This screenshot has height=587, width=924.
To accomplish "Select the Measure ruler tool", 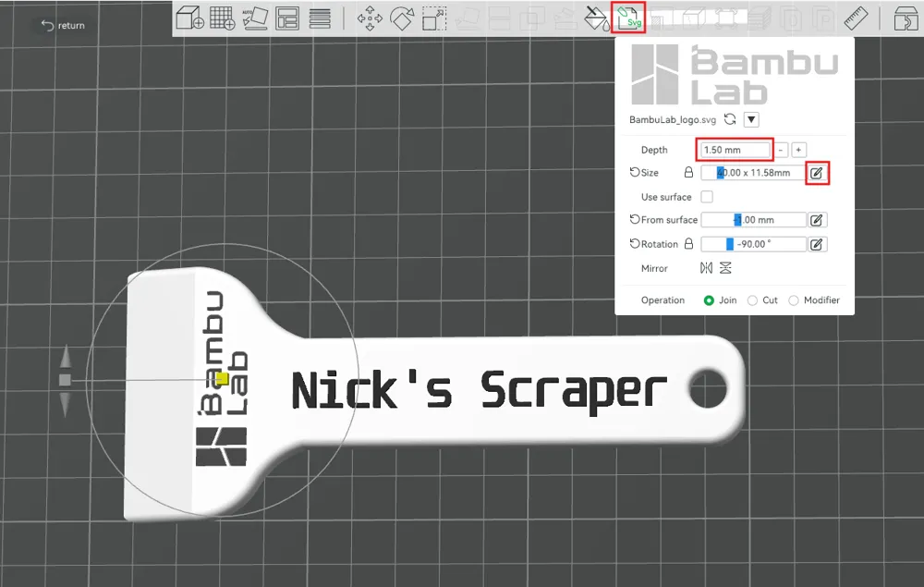I will pos(856,18).
